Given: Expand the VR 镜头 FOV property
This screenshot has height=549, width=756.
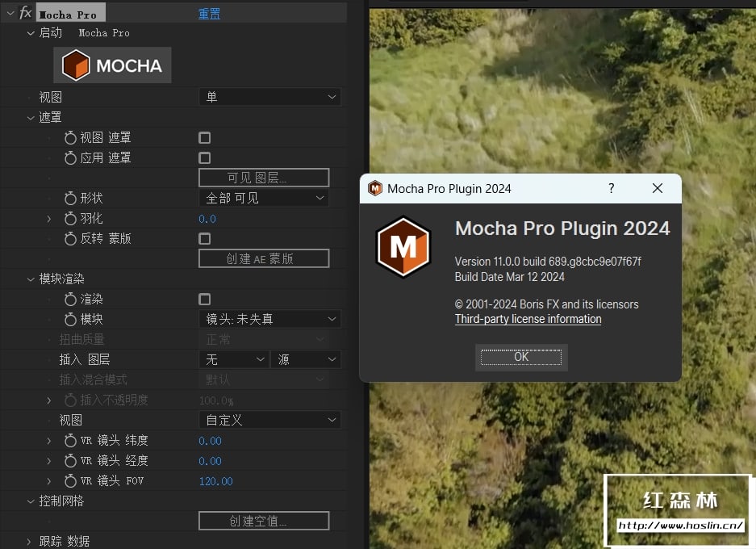Looking at the screenshot, I should point(48,481).
